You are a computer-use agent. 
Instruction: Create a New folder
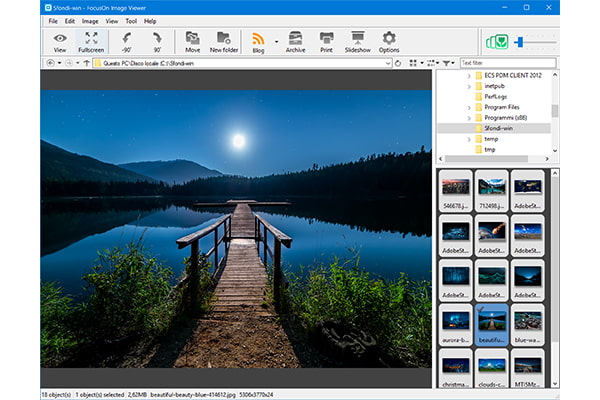point(224,41)
